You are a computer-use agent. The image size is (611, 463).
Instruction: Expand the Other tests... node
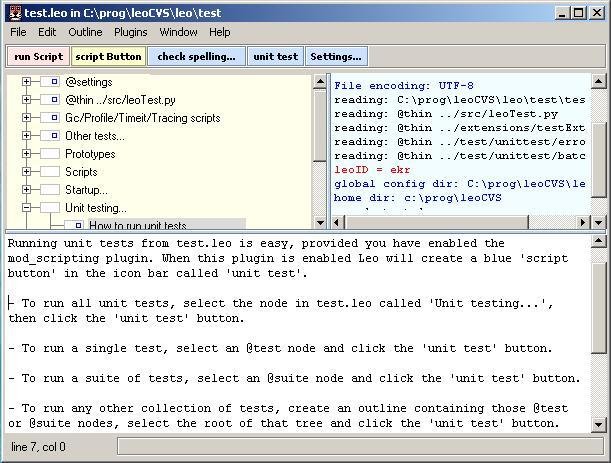tap(26, 135)
